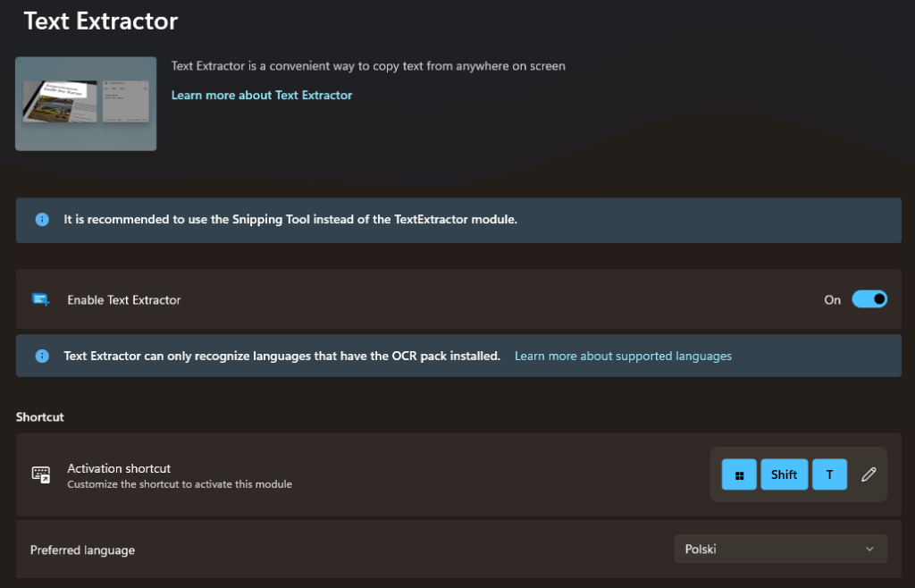Viewport: 915px width, 588px height.
Task: Click the Shortcut section heading
Action: (x=40, y=416)
